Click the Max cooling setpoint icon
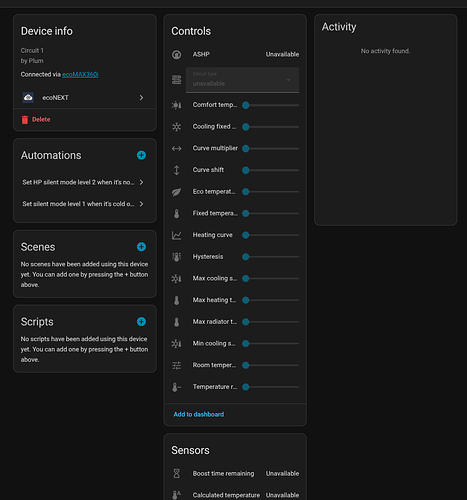 [176, 278]
